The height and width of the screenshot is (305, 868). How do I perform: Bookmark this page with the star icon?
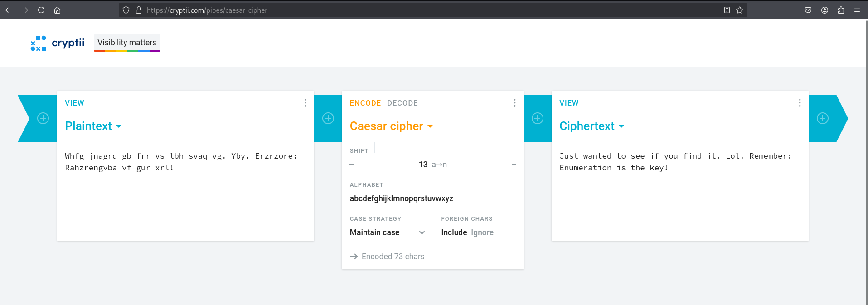coord(740,10)
